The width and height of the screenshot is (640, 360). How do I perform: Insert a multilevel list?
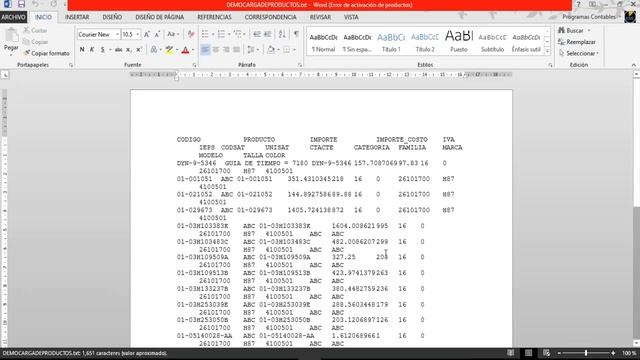pos(238,34)
